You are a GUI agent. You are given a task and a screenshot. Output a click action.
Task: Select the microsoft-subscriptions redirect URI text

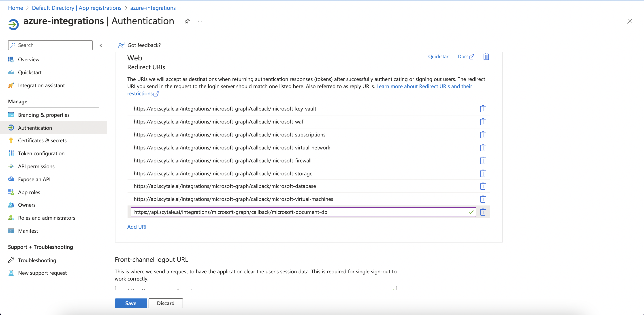point(230,135)
